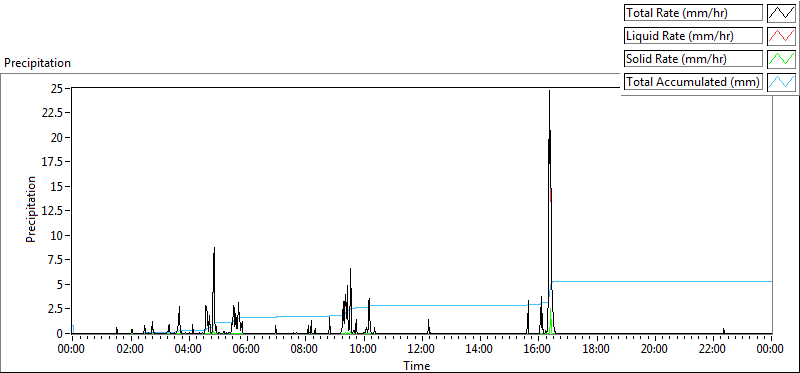Viewport: 800px width, 373px height.
Task: Click the small rate spike near 22:00
Action: [723, 330]
